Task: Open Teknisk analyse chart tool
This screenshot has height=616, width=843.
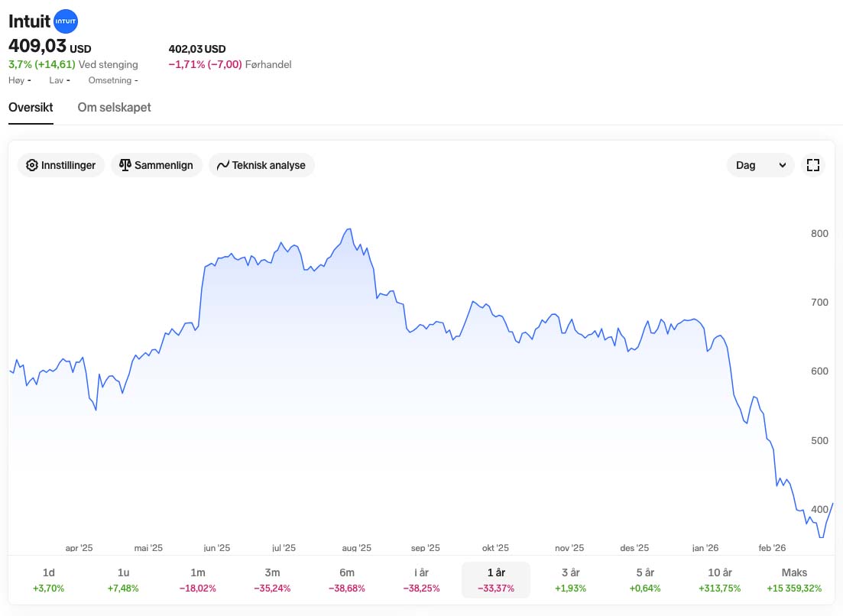Action: [x=261, y=165]
